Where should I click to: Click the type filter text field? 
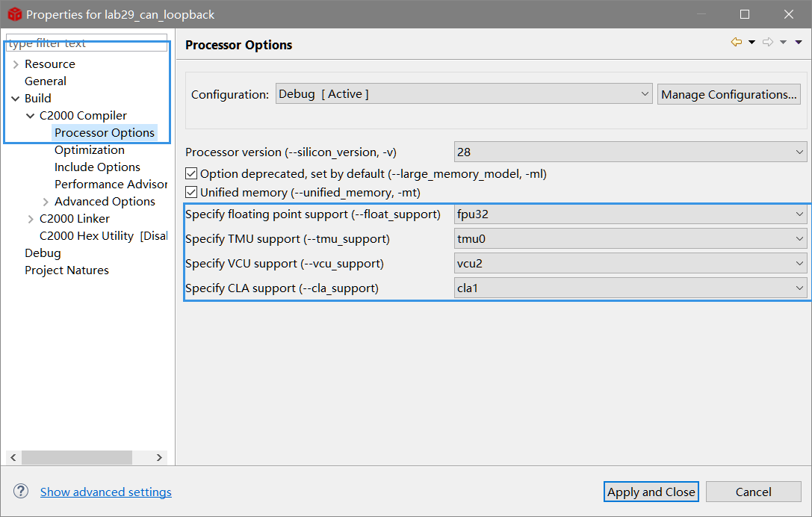tap(86, 43)
